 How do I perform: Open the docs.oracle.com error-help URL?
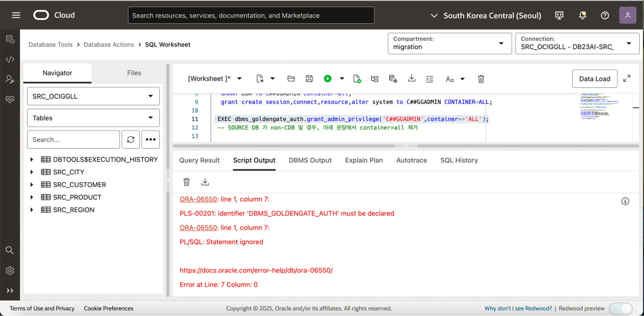click(256, 270)
